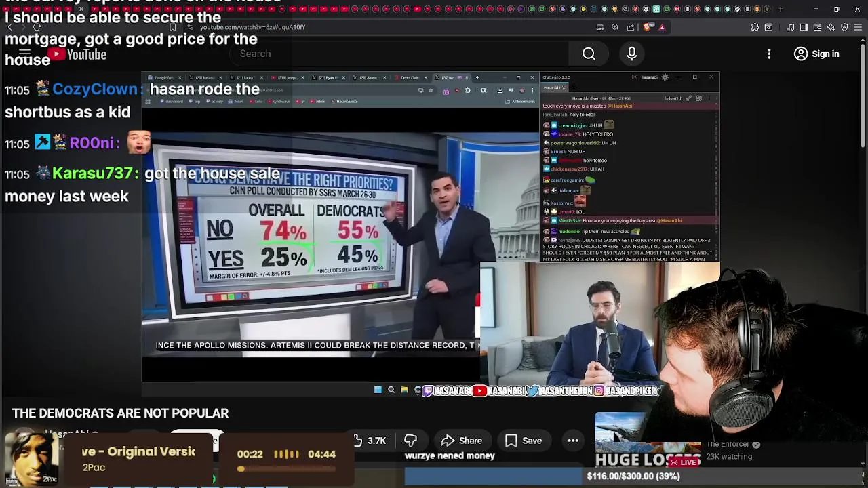Like the video showing 3.7K
The image size is (868, 488).
[370, 441]
